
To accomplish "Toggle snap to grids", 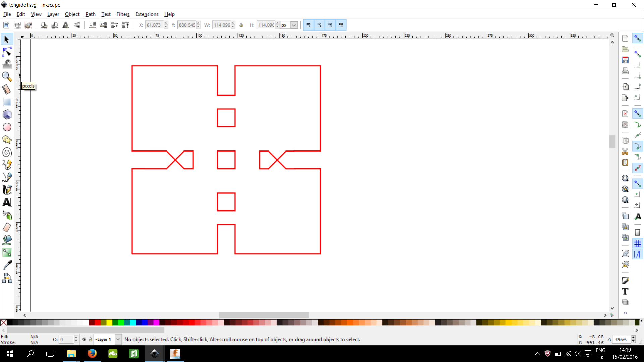I will click(637, 244).
